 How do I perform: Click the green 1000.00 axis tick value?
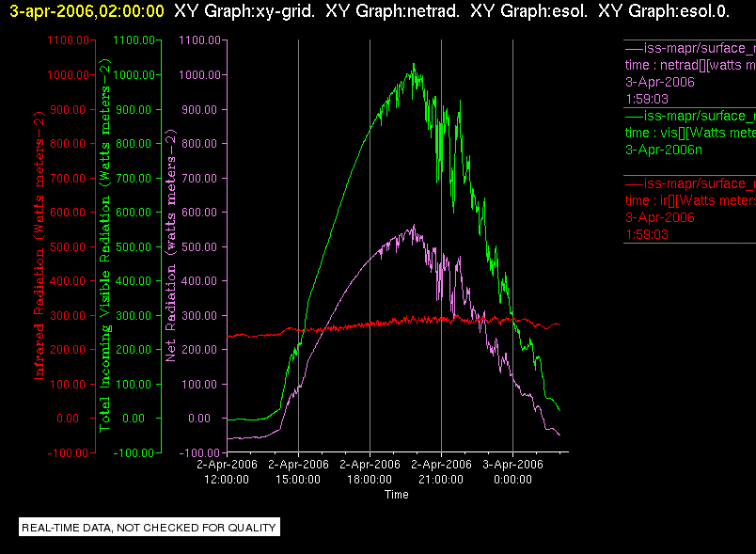[x=134, y=74]
